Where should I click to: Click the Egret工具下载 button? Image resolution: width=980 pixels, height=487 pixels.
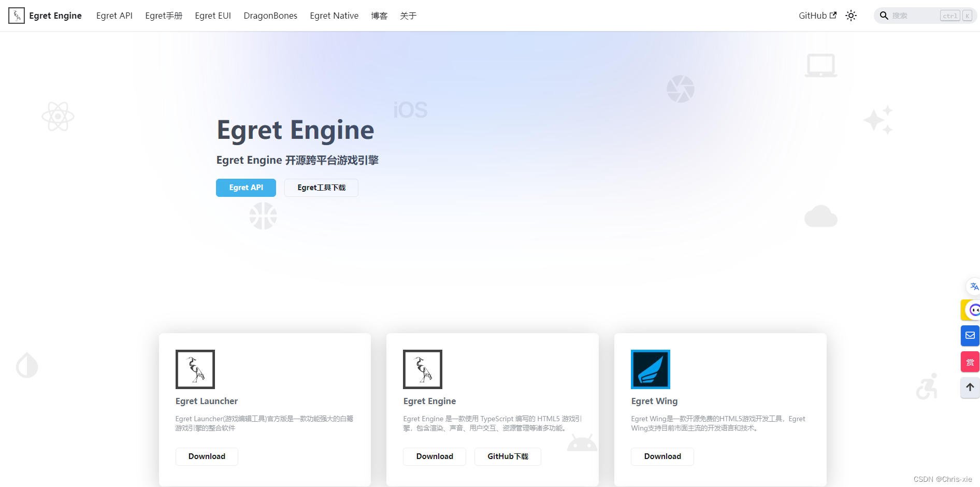pyautogui.click(x=321, y=187)
